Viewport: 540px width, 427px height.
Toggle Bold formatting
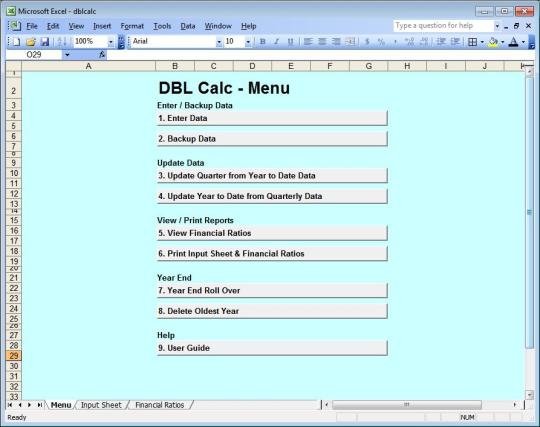263,42
